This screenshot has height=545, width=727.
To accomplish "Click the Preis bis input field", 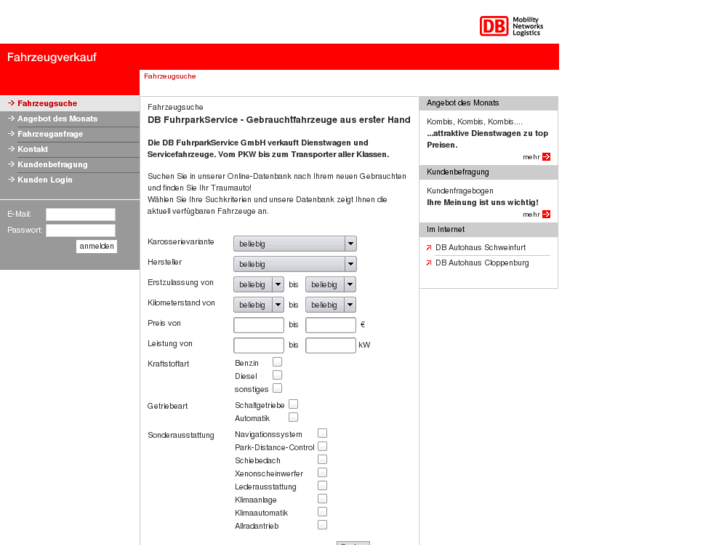I will click(x=331, y=325).
